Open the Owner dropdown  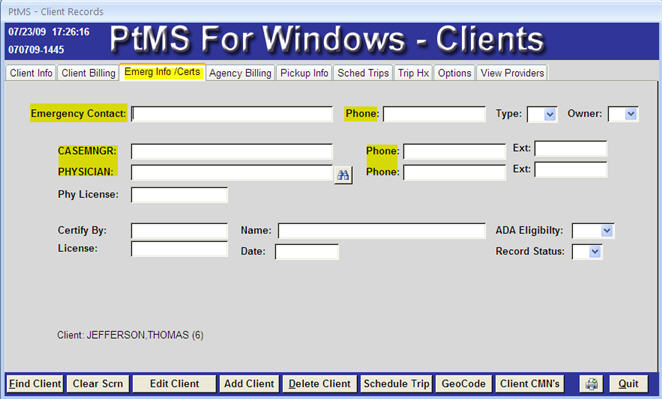[x=631, y=114]
